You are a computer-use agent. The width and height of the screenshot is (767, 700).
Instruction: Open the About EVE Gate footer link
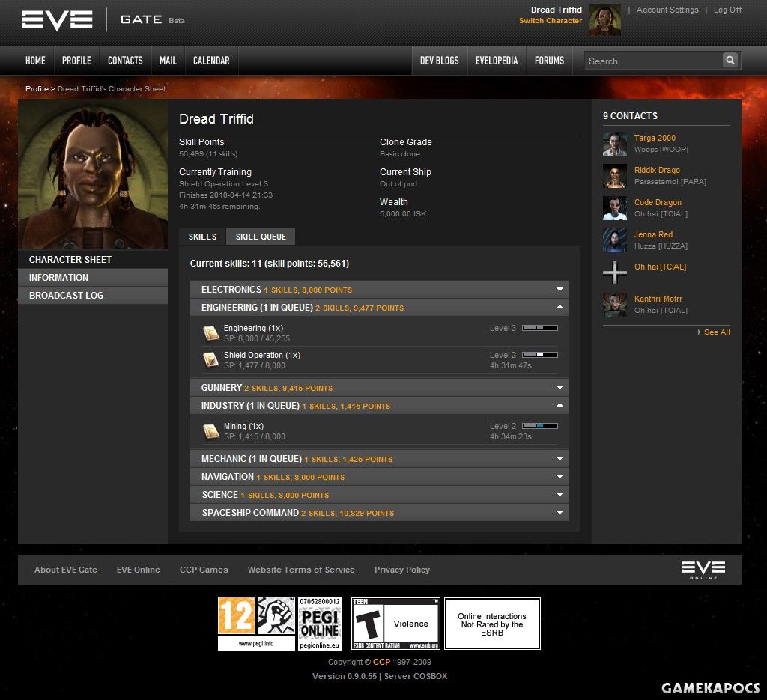(66, 570)
